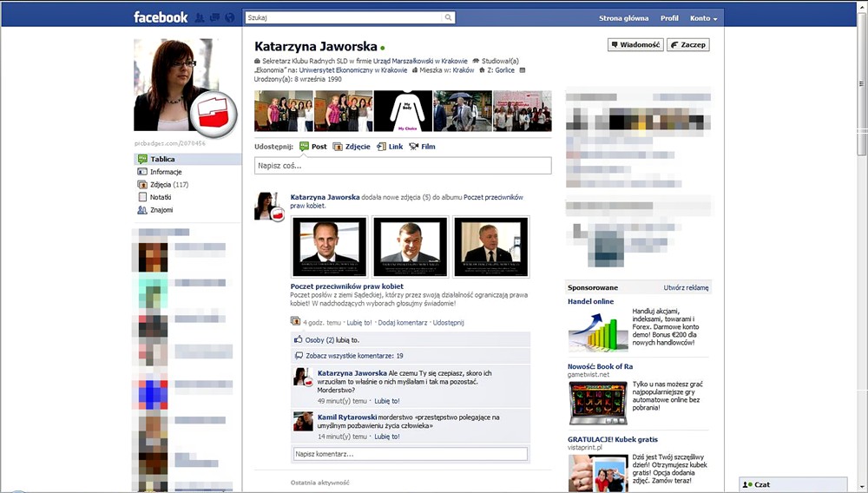Click the Informacje sidebar icon
868x493 pixels.
(142, 172)
